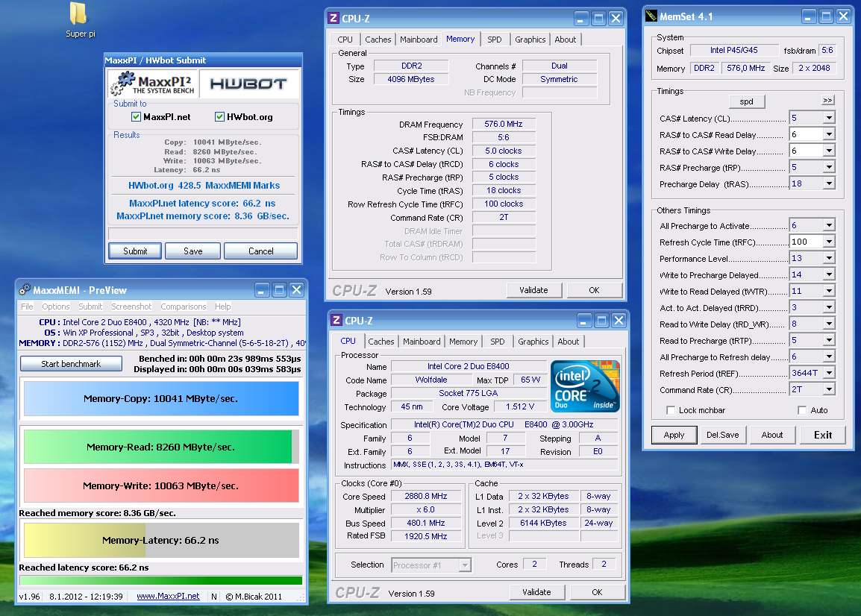Open Refresh Cycle Time (tRFC) dropdown
Viewport: 861px width, 616px height.
click(829, 242)
